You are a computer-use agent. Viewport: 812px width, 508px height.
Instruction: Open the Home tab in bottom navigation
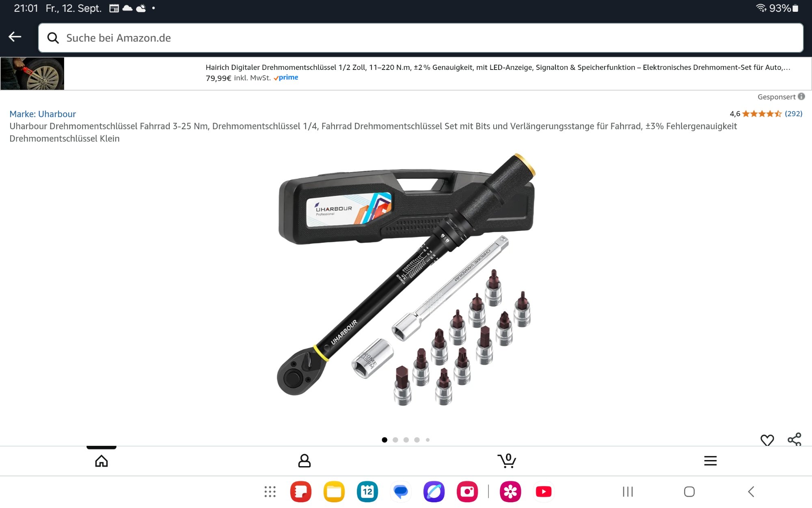pos(101,461)
